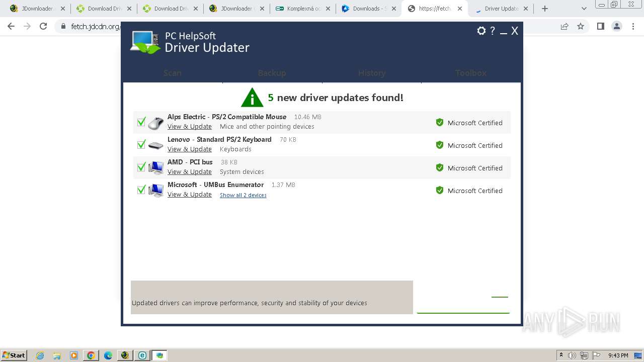Click the Lenovo keyboard device icon
This screenshot has height=362, width=644.
156,145
